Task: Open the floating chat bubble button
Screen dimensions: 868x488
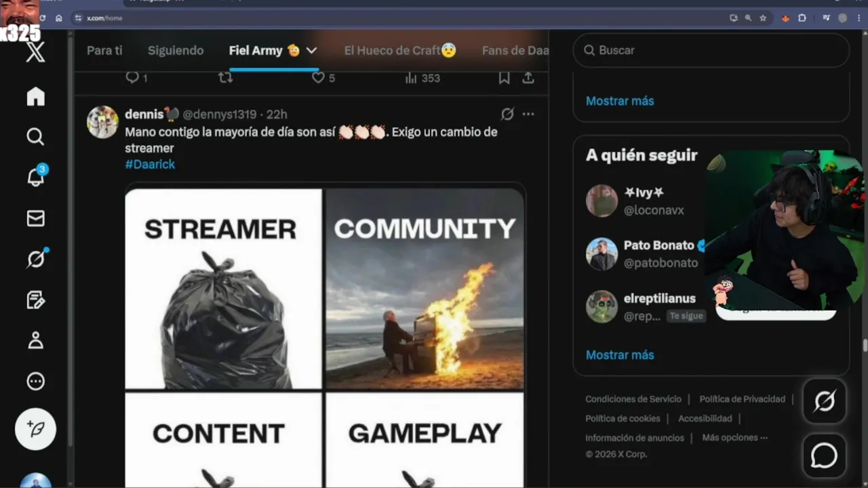Action: [825, 456]
